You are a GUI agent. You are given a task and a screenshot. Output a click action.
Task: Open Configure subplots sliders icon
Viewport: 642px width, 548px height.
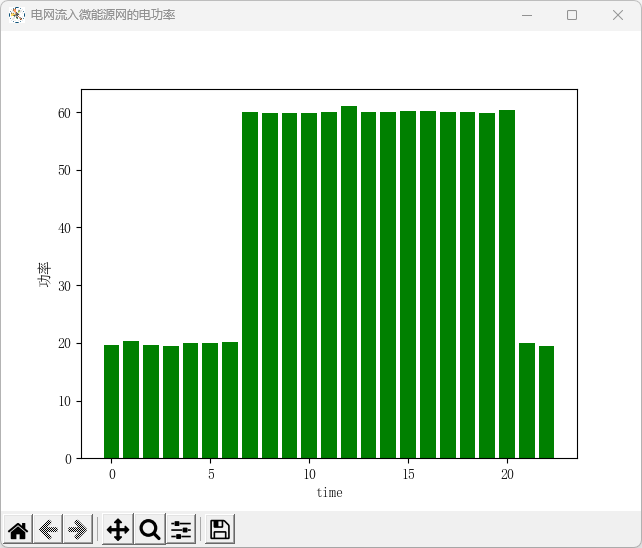point(181,530)
